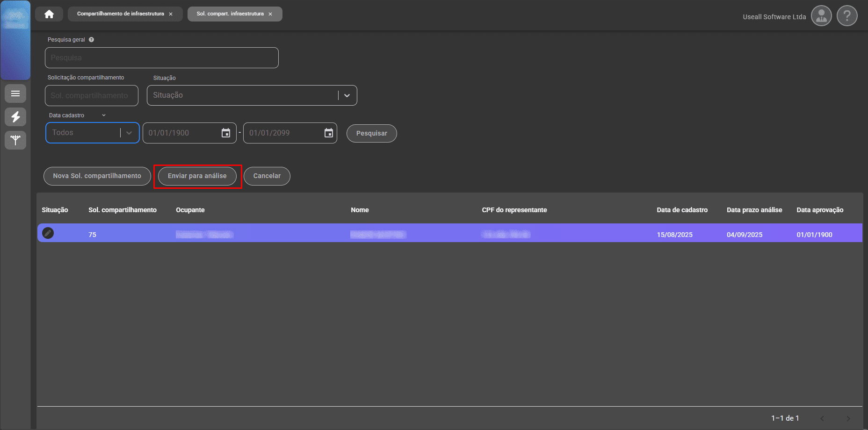Sort by Data de cadastro column header
The height and width of the screenshot is (430, 868).
click(x=682, y=210)
